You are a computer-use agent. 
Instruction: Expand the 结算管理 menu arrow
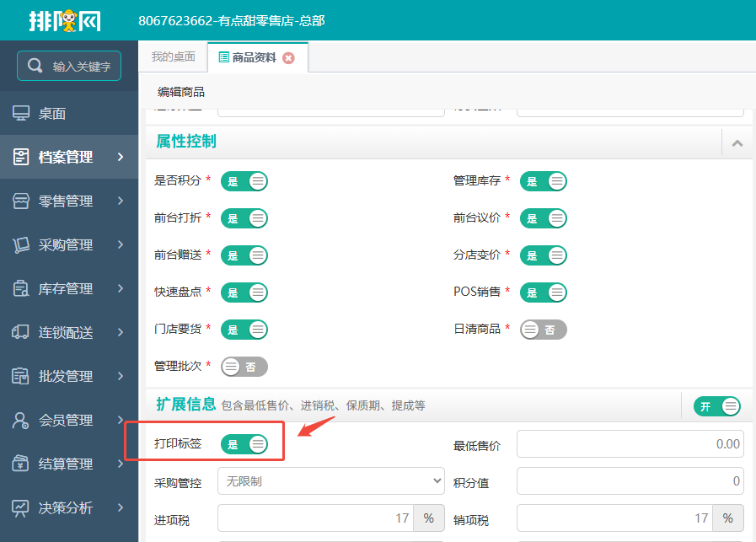click(121, 464)
